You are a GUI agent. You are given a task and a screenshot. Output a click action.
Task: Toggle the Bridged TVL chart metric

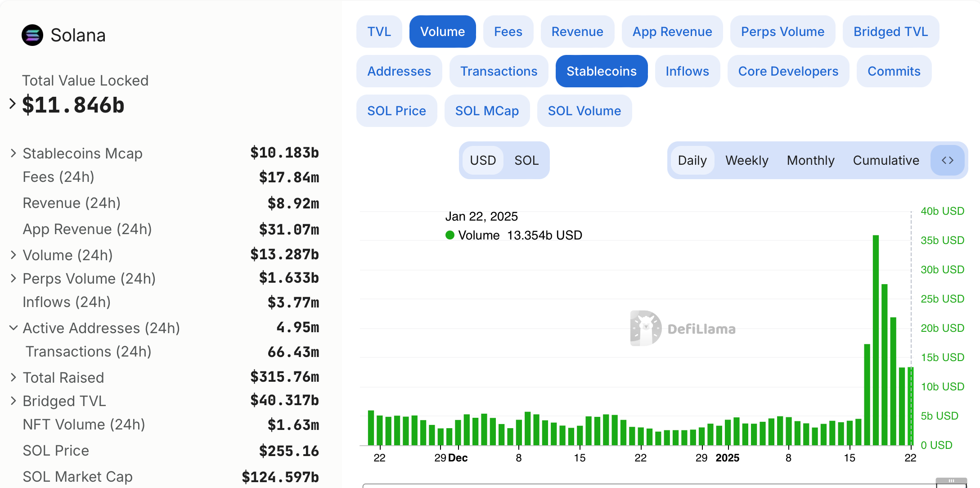point(890,32)
